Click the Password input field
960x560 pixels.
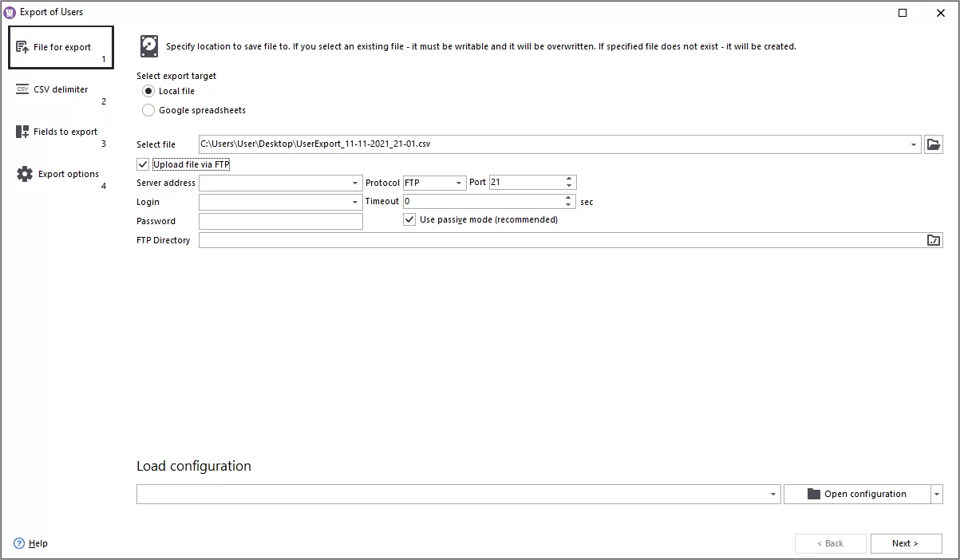[x=280, y=220]
